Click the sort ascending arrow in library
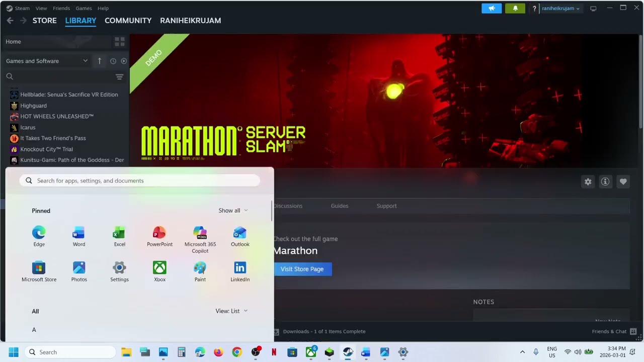Image resolution: width=644 pixels, height=362 pixels. pyautogui.click(x=100, y=61)
